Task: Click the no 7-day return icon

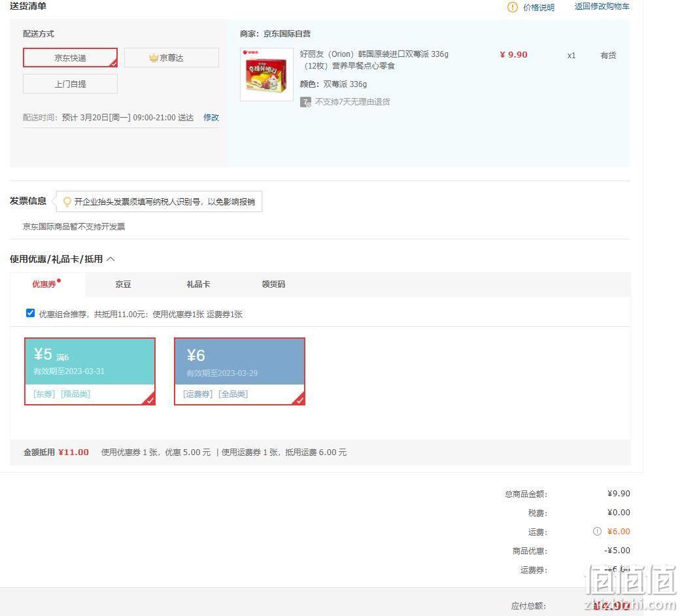Action: tap(305, 102)
